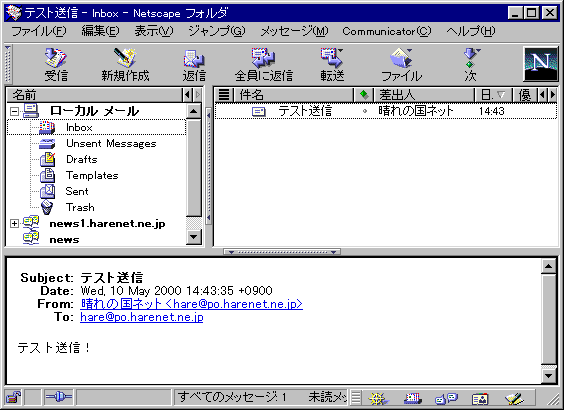Click the security lock icon in status bar
This screenshot has height=410, width=564.
tap(14, 398)
